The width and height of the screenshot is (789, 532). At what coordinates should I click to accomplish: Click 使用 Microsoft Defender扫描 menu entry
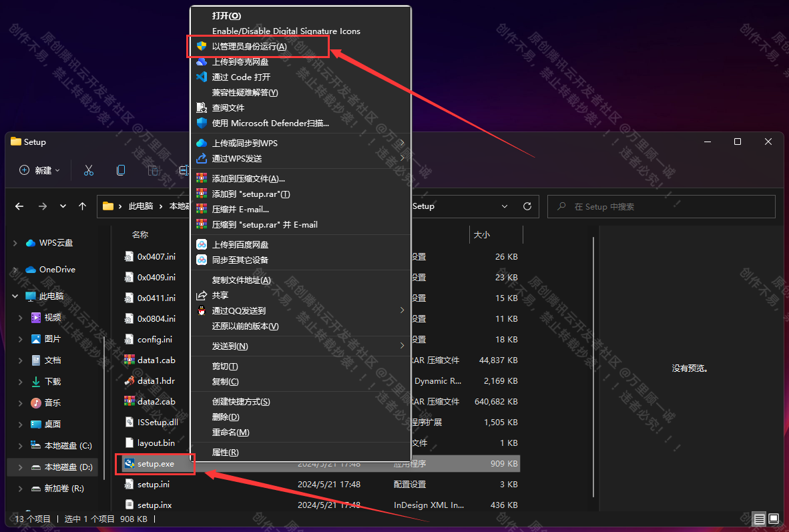(270, 123)
